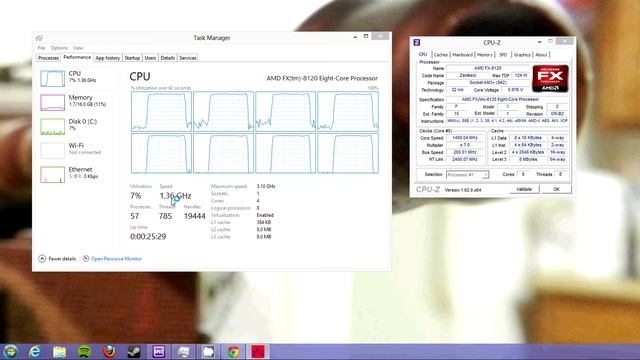Open the Caches tab in CPU-Z
640x360 pixels.
440,55
